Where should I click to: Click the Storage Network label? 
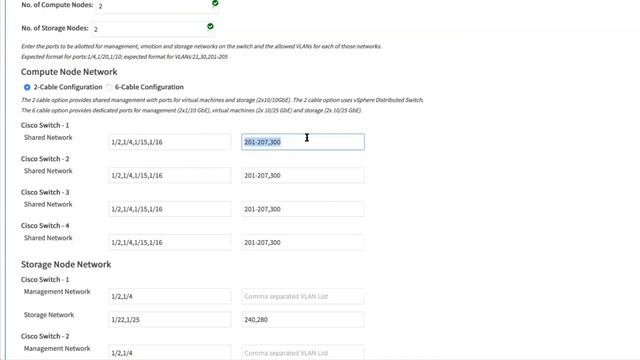tap(49, 315)
